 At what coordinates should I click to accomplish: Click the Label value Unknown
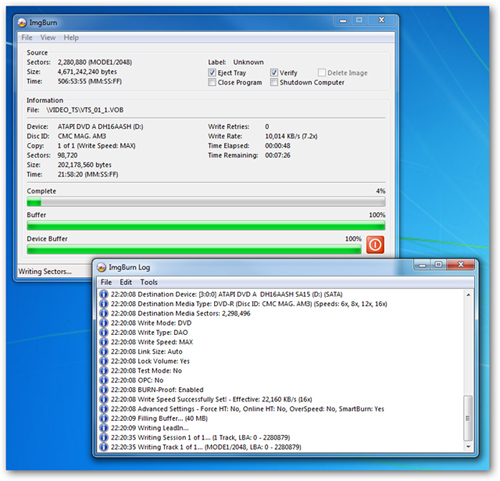[x=248, y=62]
